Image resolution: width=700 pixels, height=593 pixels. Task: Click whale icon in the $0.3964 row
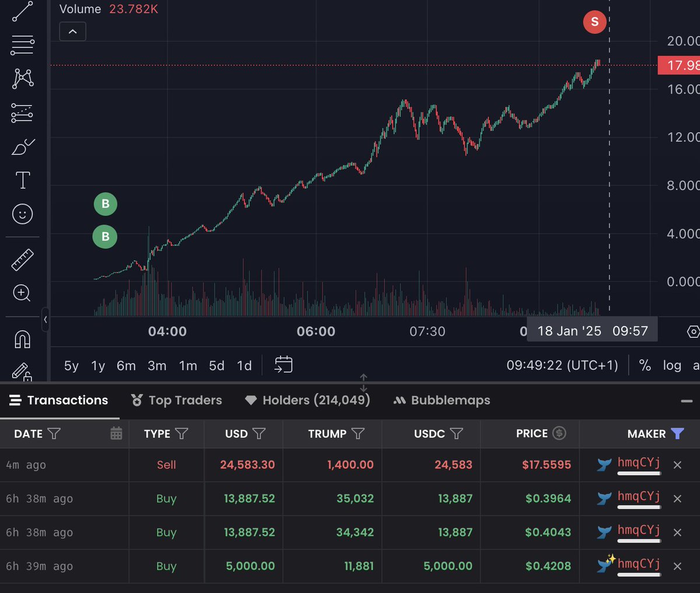pyautogui.click(x=604, y=499)
